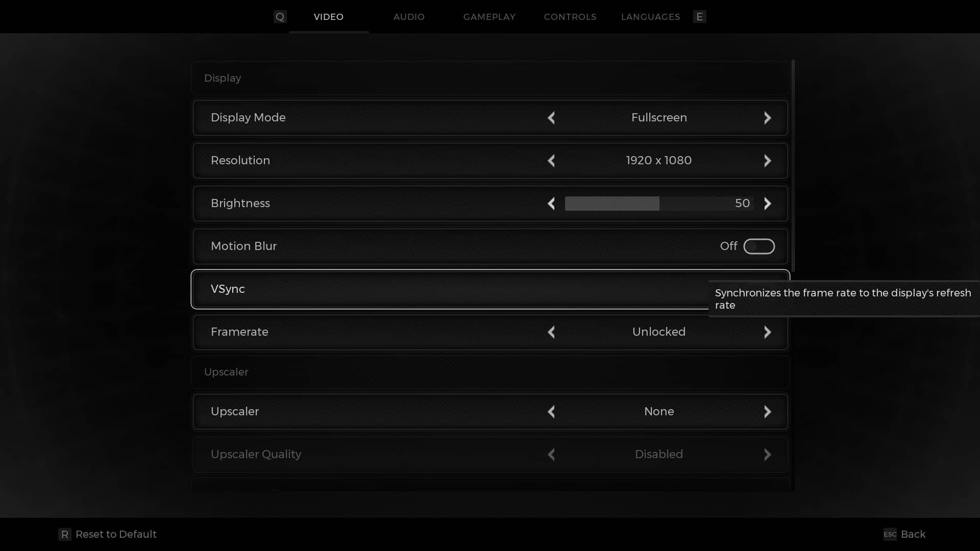Lower Brightness using the left arrow
The image size is (980, 551).
[x=551, y=204]
